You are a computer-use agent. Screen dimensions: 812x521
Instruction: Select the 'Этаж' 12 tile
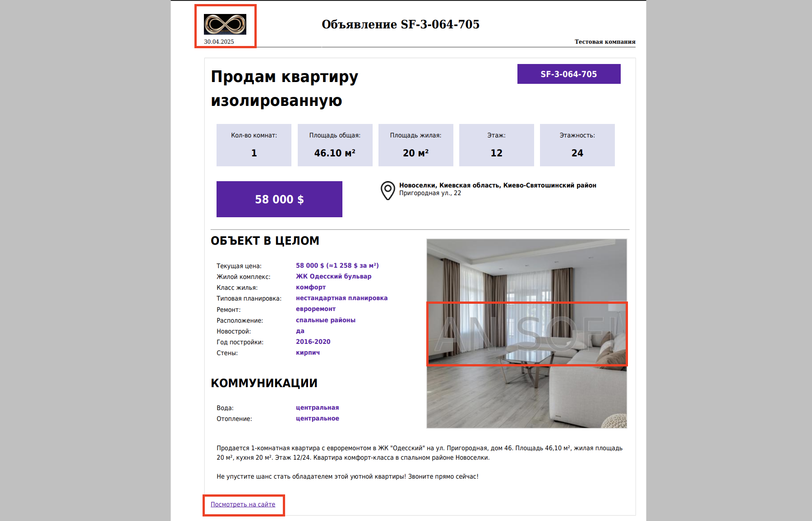496,145
